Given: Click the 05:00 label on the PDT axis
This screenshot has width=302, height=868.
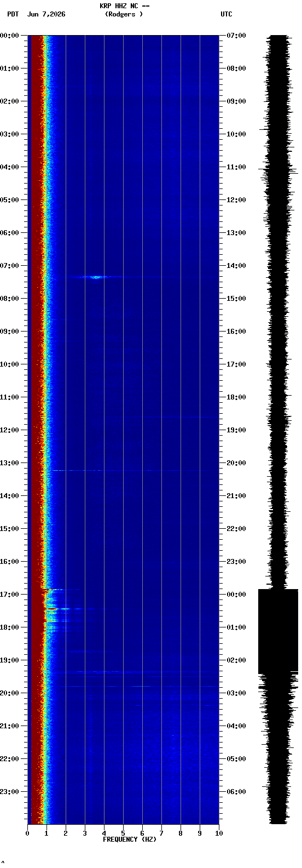Looking at the screenshot, I should tap(9, 200).
